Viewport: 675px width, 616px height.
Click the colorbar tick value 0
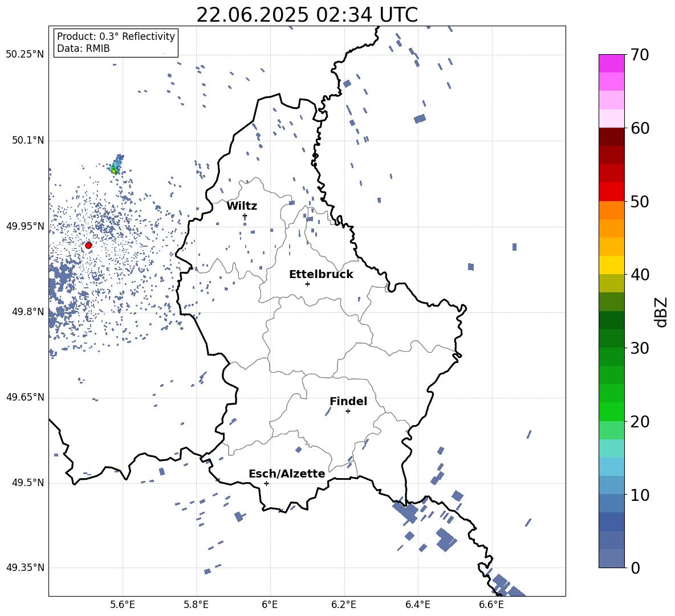(635, 568)
